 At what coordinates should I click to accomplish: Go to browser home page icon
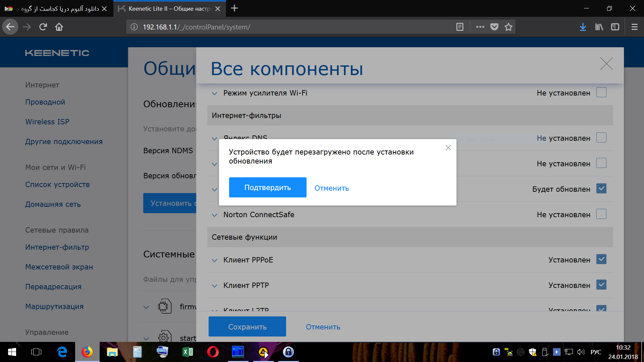click(x=59, y=27)
